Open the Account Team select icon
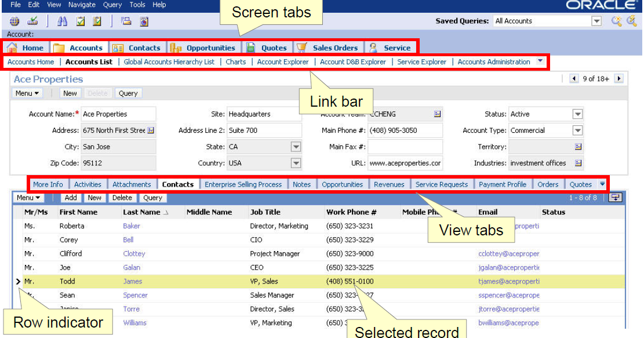This screenshot has width=644, height=338. click(438, 114)
